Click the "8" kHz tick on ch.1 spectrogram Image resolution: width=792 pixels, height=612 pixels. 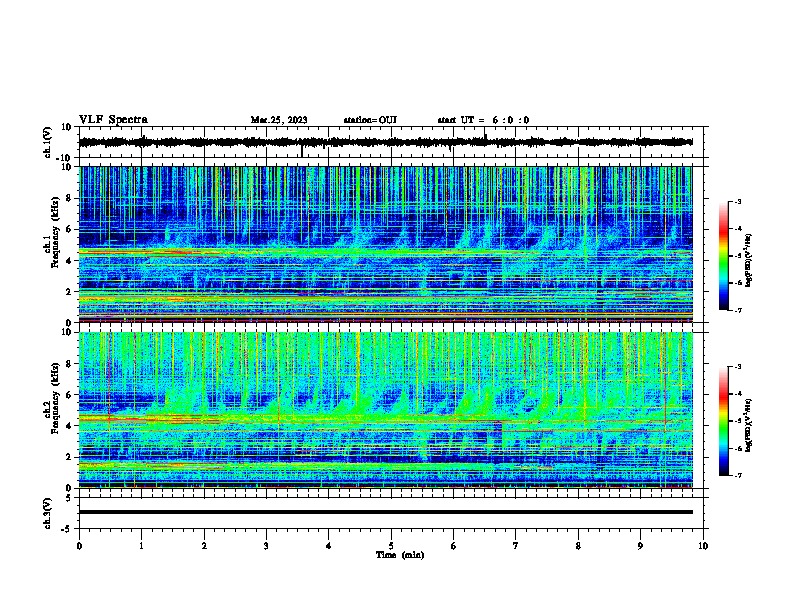tap(69, 198)
